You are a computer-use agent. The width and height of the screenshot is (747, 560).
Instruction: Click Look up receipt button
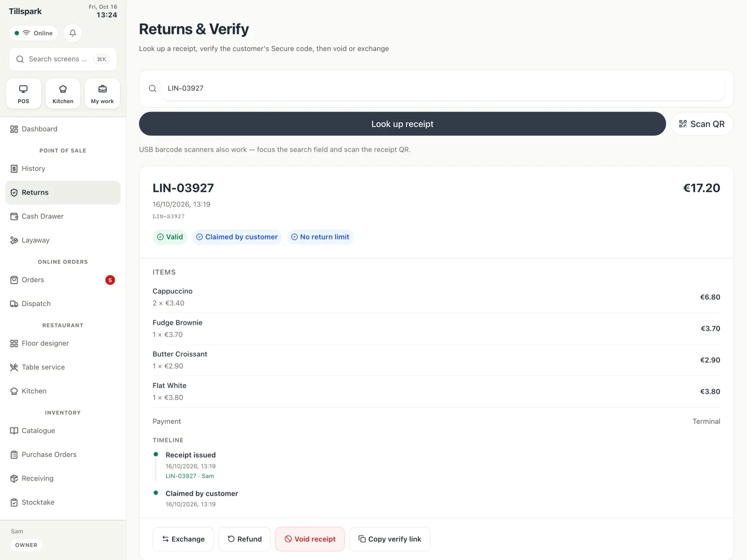[402, 124]
